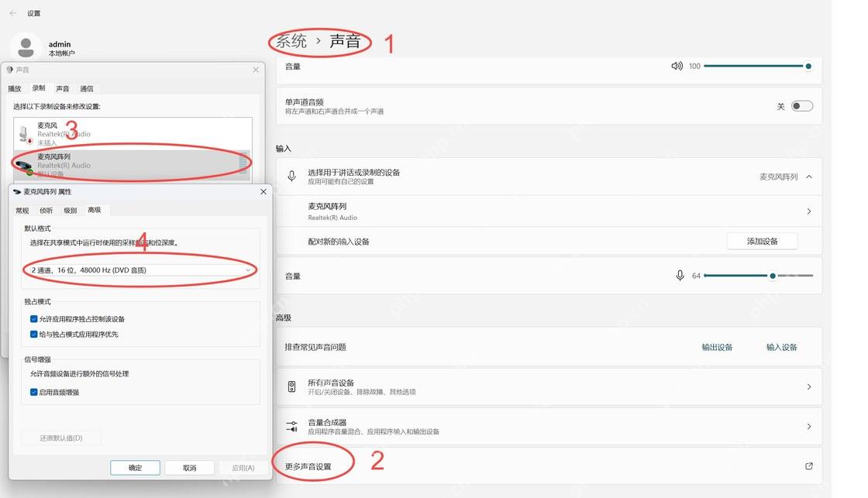
Task: Switch to 播放 tab in sound dialog
Action: tap(15, 88)
